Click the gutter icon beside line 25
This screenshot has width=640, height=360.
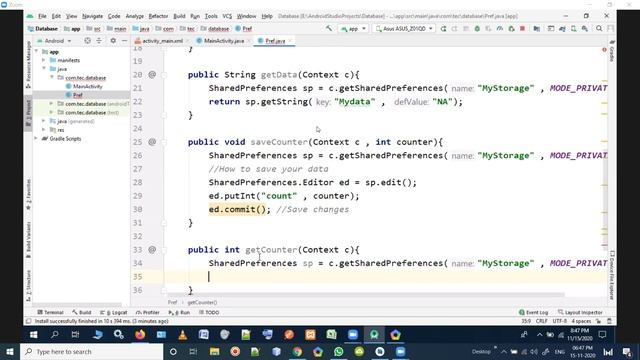coord(152,142)
